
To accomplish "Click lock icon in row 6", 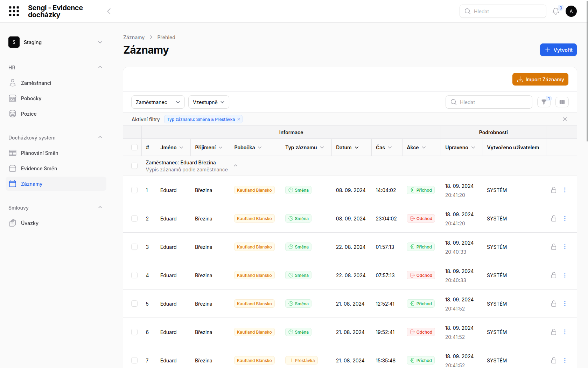I will (x=554, y=332).
